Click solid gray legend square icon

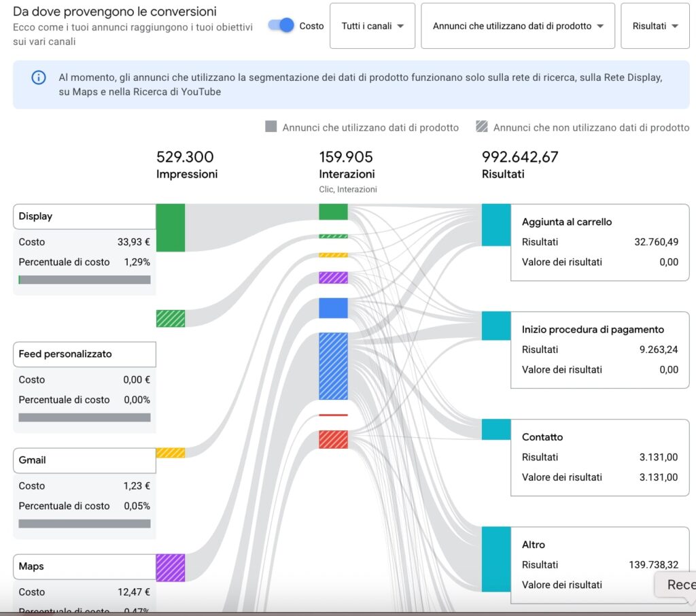pos(271,127)
